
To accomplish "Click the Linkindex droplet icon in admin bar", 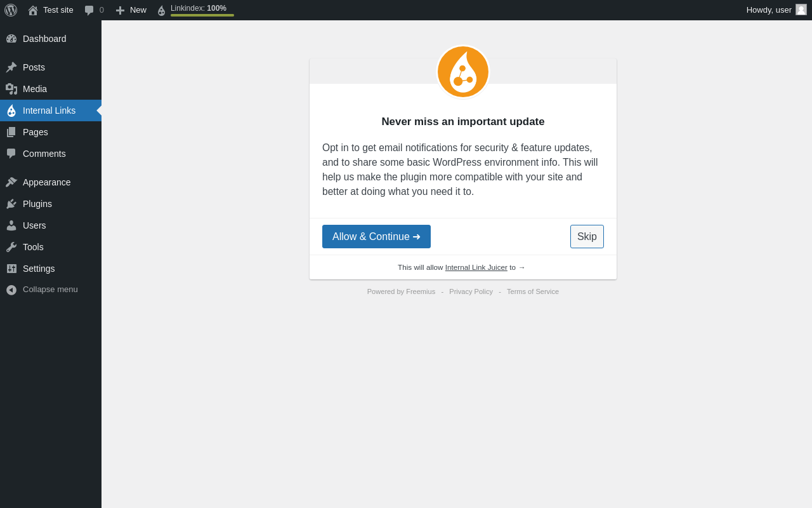I will (x=161, y=11).
